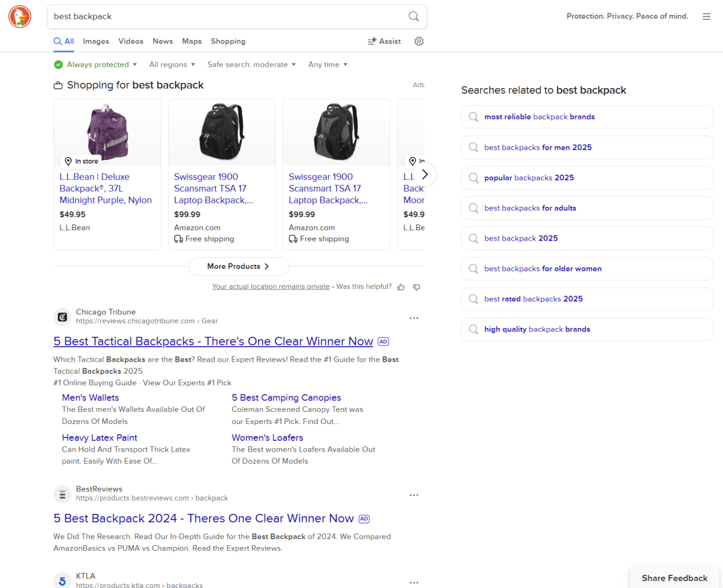Open the settings gear icon

click(x=419, y=41)
